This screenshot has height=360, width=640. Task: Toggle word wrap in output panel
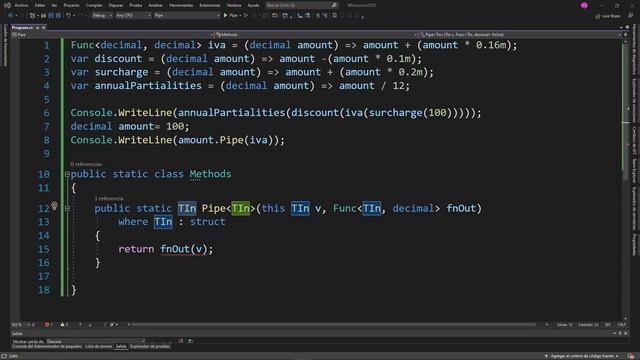click(190, 341)
